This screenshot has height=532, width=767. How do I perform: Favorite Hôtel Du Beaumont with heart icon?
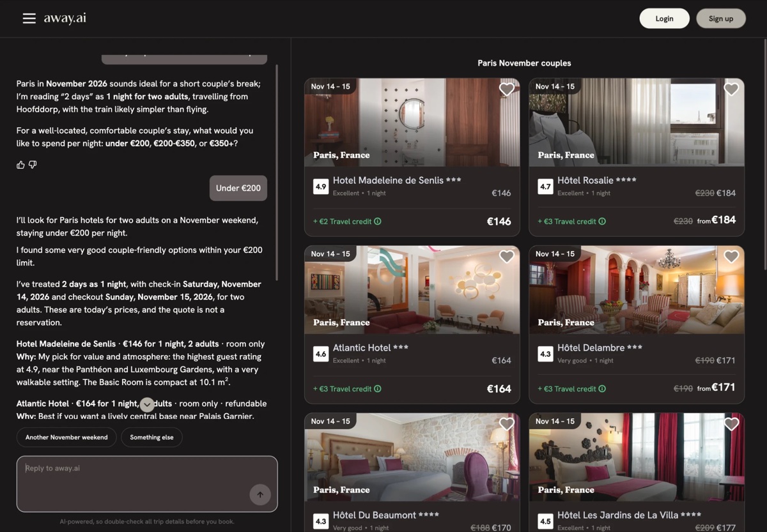tap(506, 424)
